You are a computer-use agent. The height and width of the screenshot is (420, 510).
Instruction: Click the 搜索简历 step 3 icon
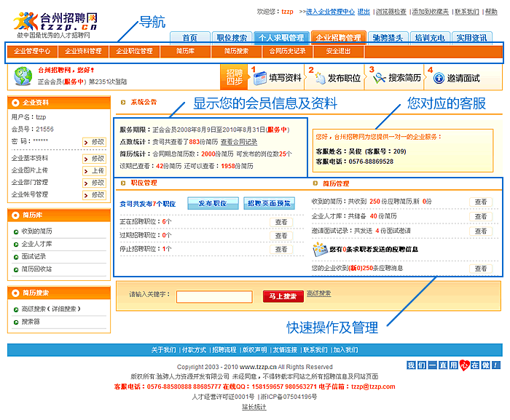[379, 78]
